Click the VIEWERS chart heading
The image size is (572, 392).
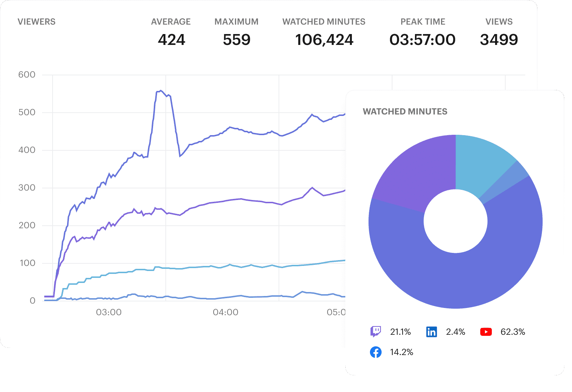click(37, 22)
